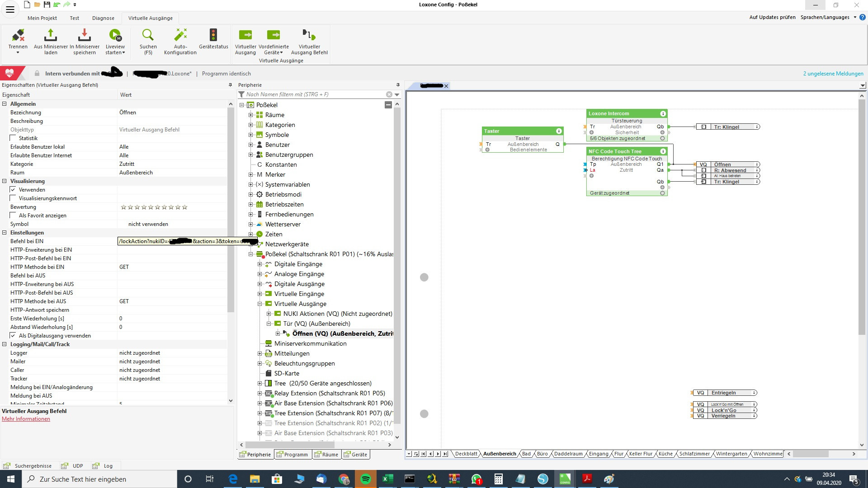
Task: Open Spotify from the Windows taskbar
Action: (x=365, y=479)
